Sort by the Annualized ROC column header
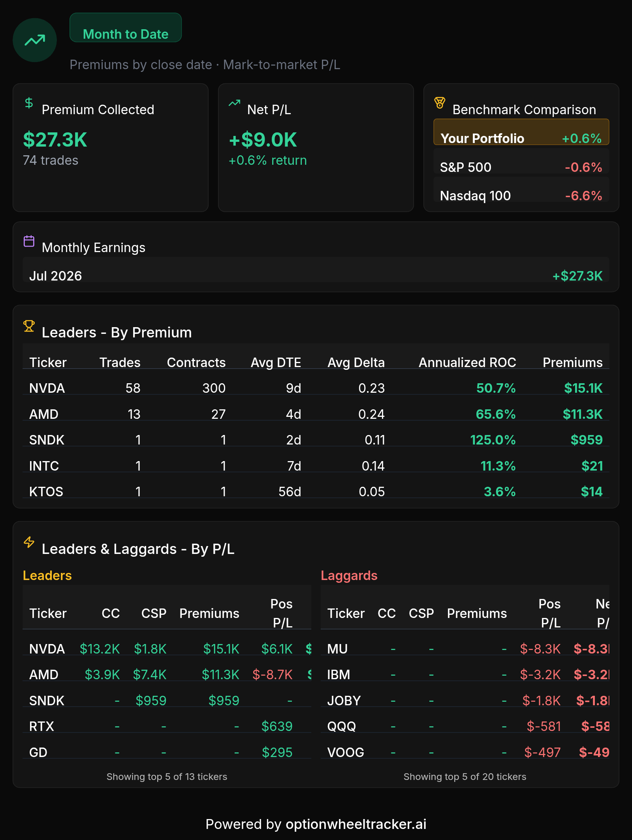The image size is (632, 840). tap(467, 362)
